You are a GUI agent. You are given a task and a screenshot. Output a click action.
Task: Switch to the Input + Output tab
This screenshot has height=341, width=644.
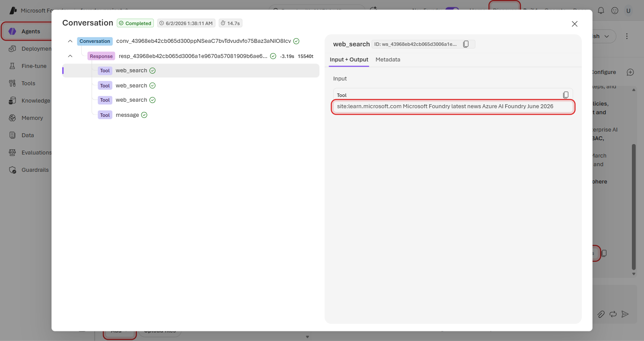[x=349, y=60]
